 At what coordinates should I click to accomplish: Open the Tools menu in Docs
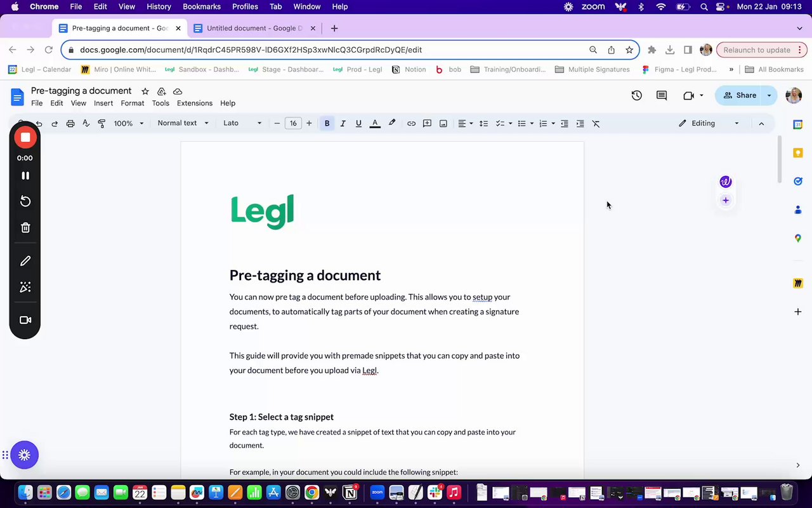[x=160, y=104]
